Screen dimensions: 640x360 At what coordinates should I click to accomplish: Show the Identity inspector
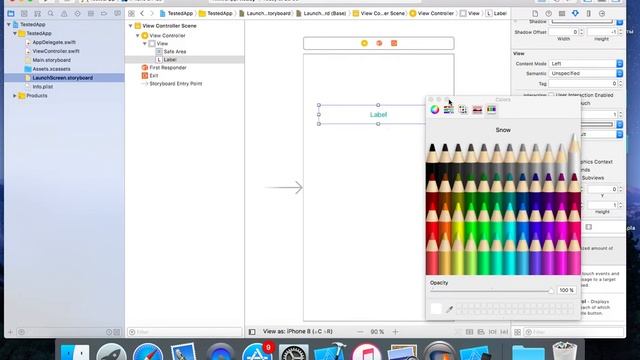[x=562, y=13]
